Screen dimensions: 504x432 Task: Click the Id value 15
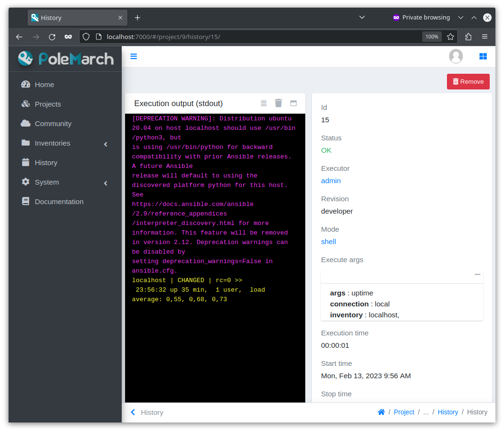(325, 120)
